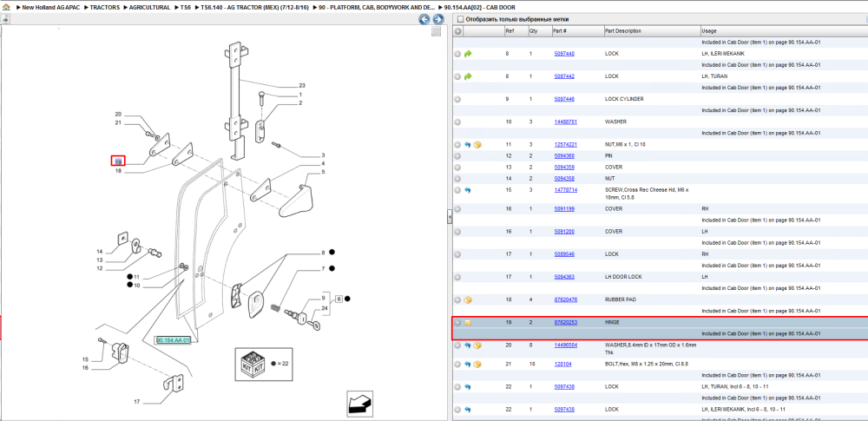This screenshot has height=421, width=868.
Task: Click the round add icon in table header
Action: click(x=457, y=31)
